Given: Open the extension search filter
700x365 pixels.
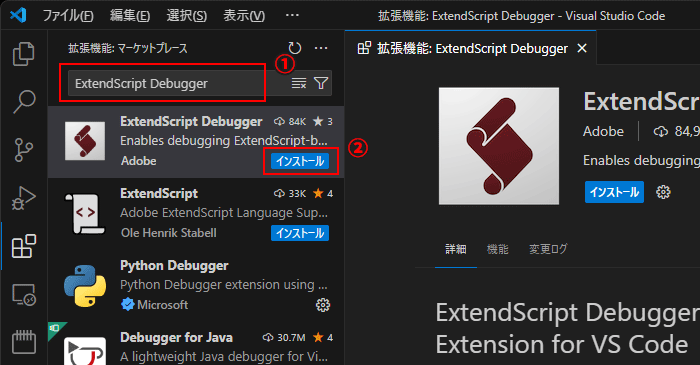Looking at the screenshot, I should pos(321,83).
